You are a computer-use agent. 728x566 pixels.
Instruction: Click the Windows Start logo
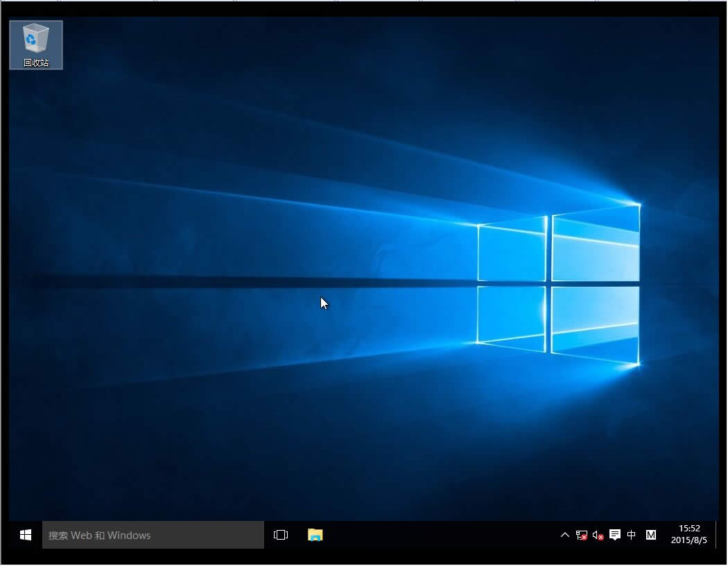[25, 535]
